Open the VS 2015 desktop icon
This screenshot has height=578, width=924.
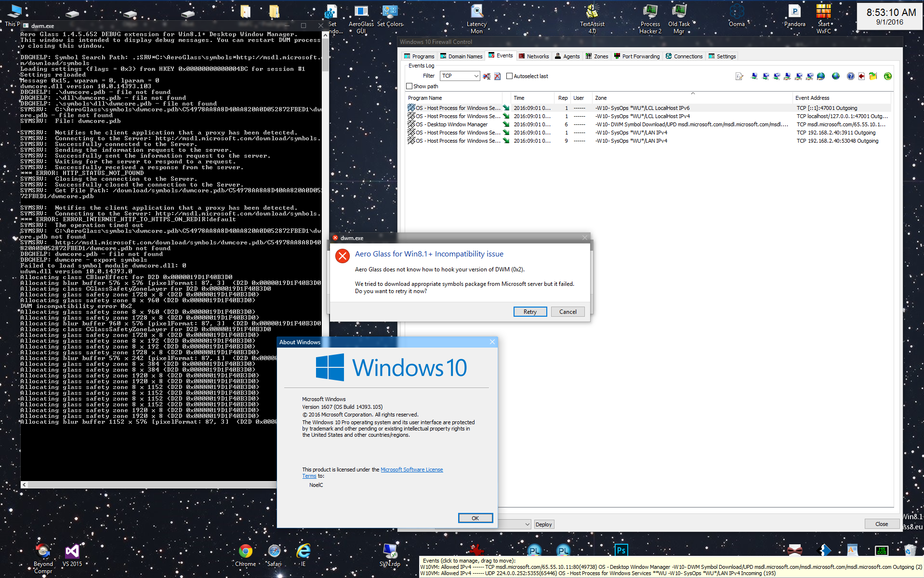click(72, 555)
